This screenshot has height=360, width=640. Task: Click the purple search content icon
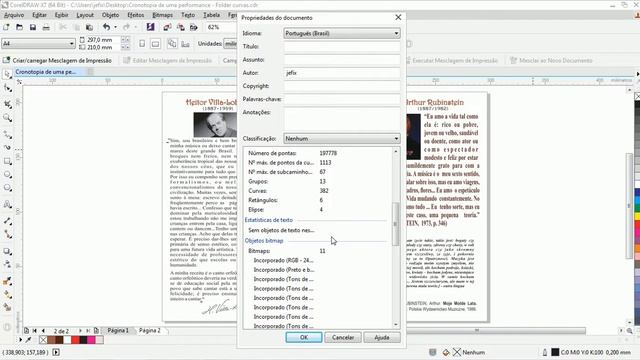pyautogui.click(x=151, y=27)
